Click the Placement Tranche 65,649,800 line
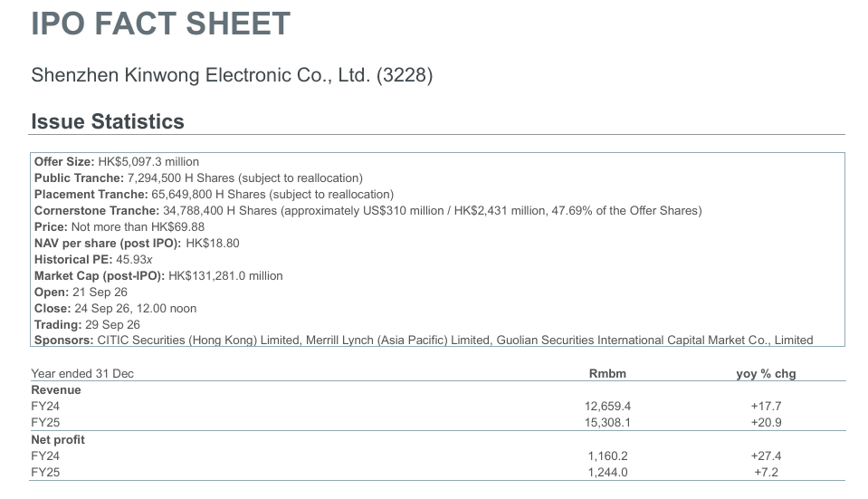The height and width of the screenshot is (499, 868). click(214, 195)
